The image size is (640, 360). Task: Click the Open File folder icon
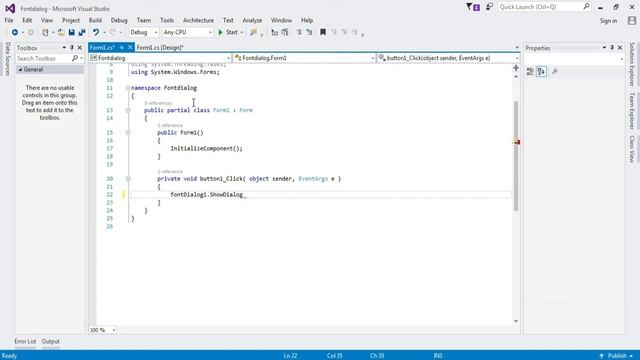coord(61,32)
